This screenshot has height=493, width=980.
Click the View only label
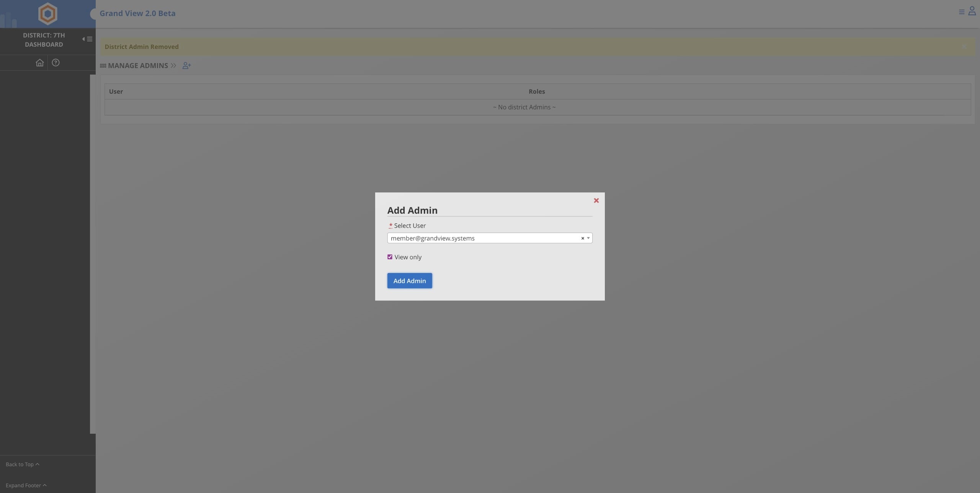pyautogui.click(x=408, y=257)
